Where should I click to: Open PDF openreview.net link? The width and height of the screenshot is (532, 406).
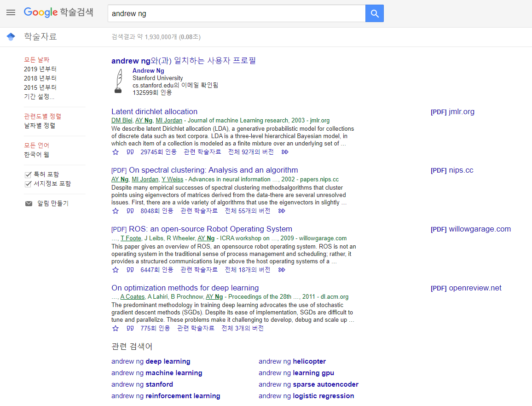click(466, 288)
